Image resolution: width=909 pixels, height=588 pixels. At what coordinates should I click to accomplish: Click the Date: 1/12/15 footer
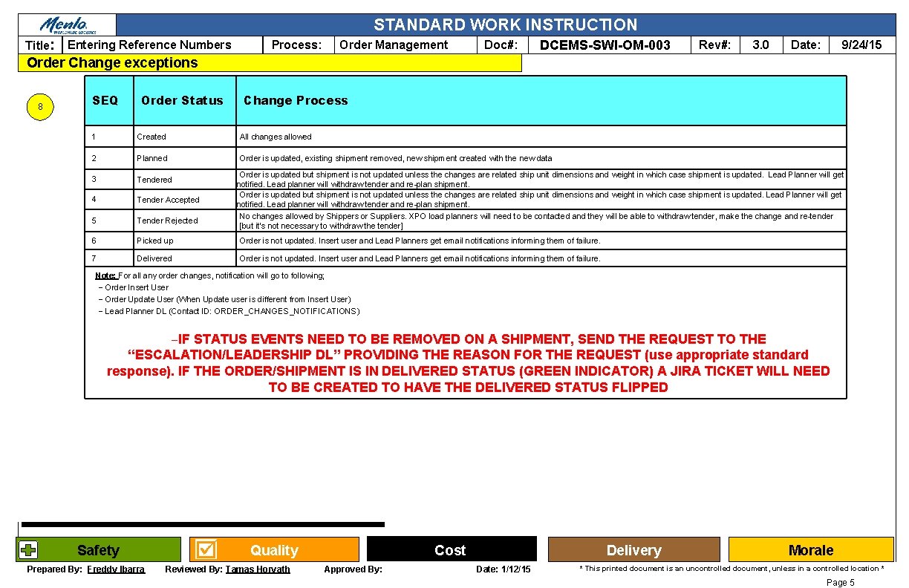click(x=503, y=569)
